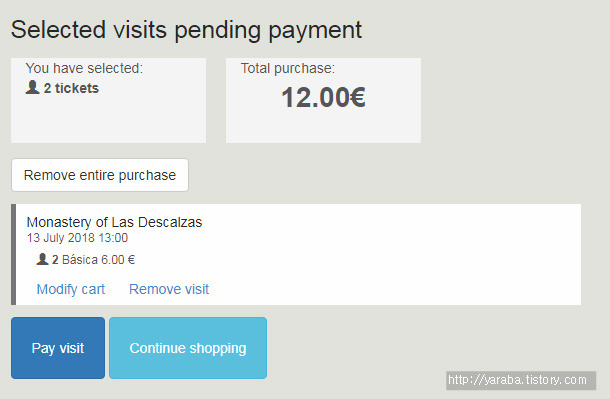Click the 12.00€ total purchase amount

pyautogui.click(x=323, y=97)
